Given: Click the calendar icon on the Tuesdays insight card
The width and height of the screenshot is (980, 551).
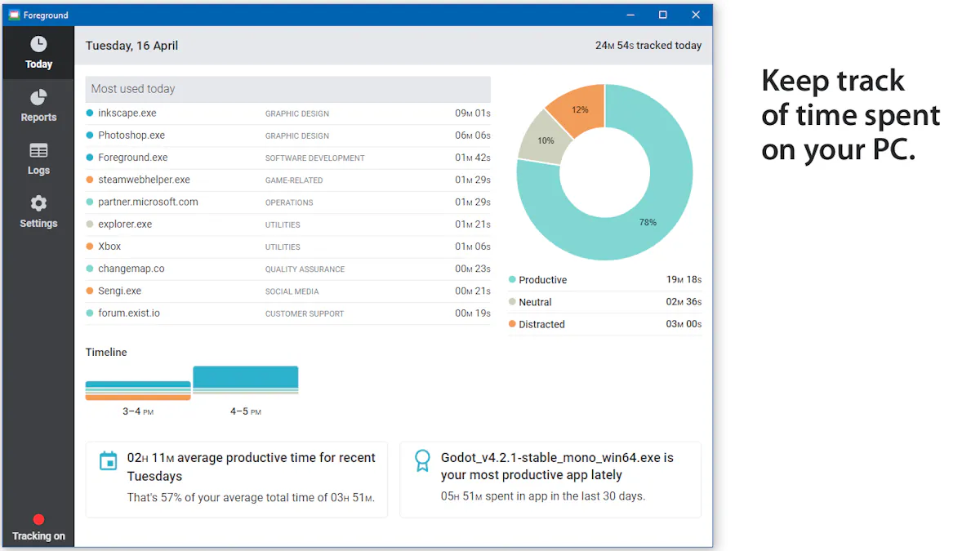Looking at the screenshot, I should [108, 461].
